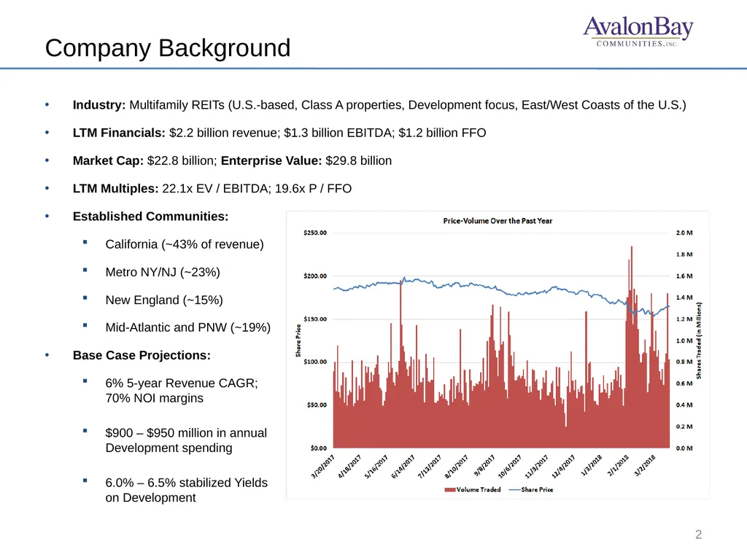Click the Mid-Atlantic and PNW item

point(187,327)
